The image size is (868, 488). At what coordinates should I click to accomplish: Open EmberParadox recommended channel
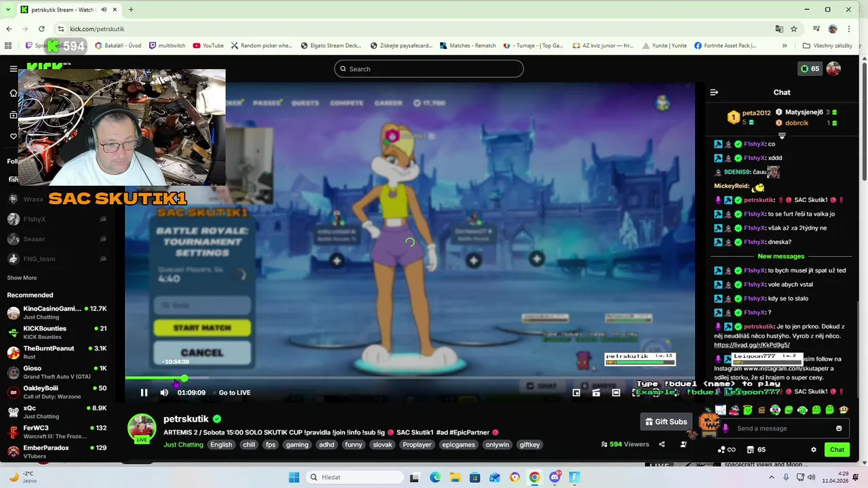tap(57, 452)
